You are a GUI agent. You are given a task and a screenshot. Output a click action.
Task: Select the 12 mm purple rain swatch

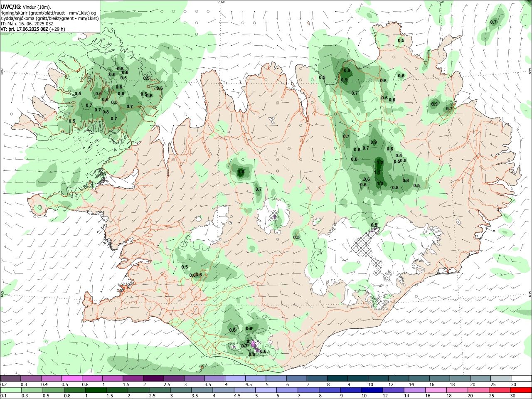(393, 390)
